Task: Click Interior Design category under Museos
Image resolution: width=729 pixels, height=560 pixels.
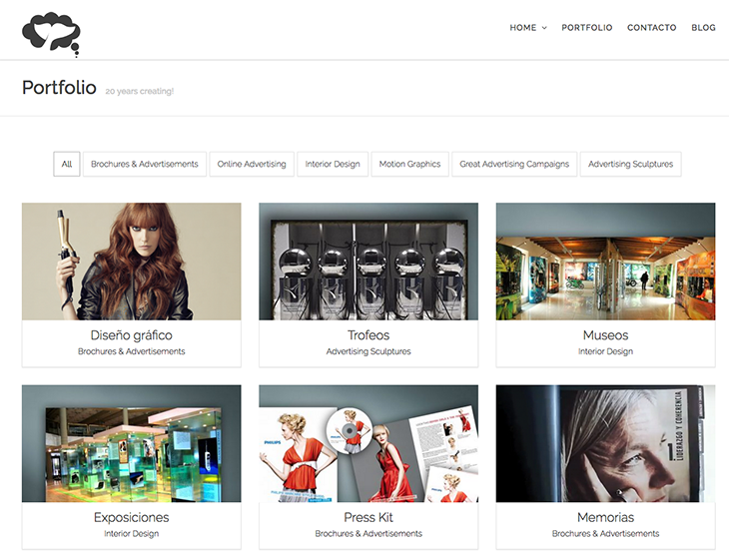Action: tap(605, 351)
